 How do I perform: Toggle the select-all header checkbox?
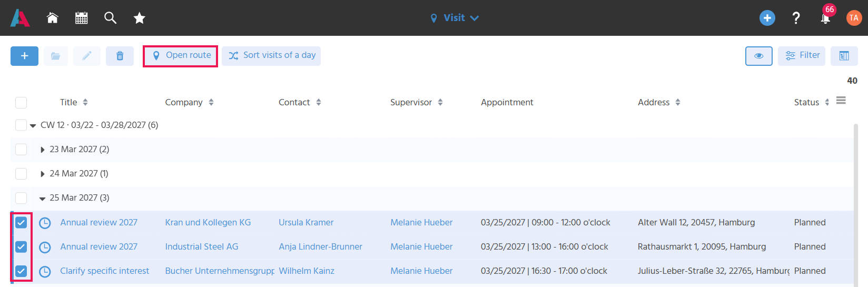21,103
